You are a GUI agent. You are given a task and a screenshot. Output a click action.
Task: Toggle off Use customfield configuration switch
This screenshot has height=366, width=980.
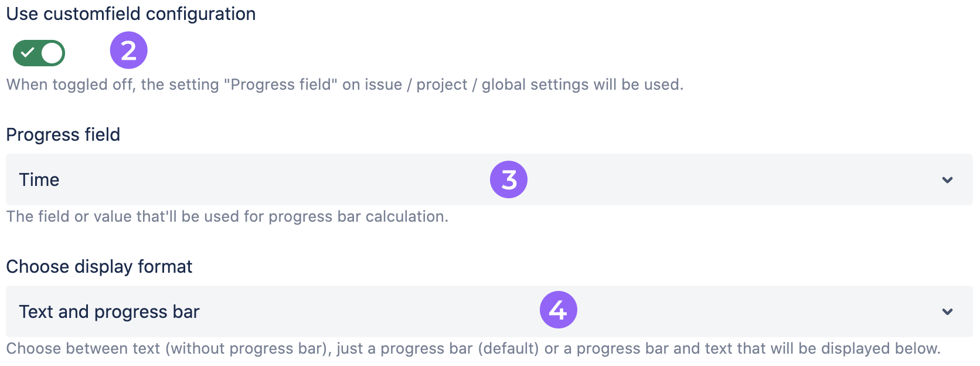click(39, 53)
